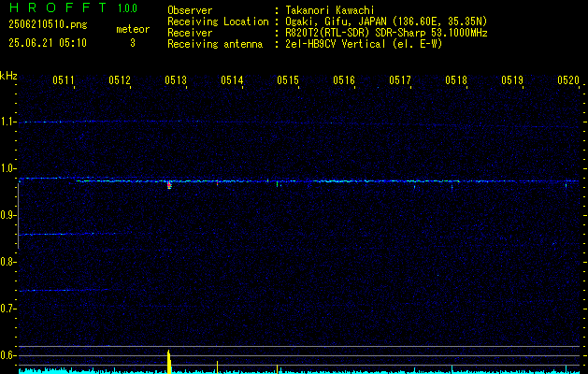This screenshot has width=588, height=374.
Task: Click the green echo mark near 0515
Action: point(277,184)
